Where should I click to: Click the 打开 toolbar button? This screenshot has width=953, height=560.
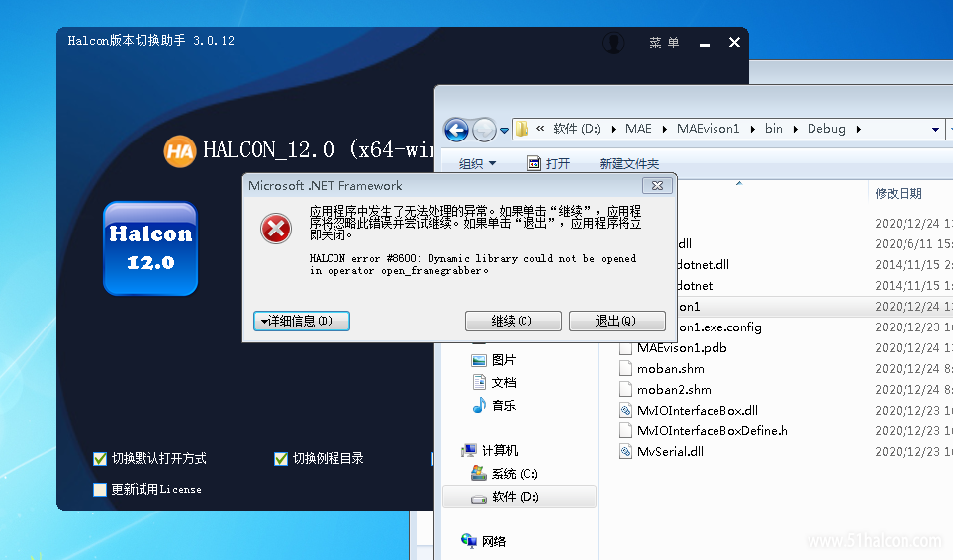(549, 163)
